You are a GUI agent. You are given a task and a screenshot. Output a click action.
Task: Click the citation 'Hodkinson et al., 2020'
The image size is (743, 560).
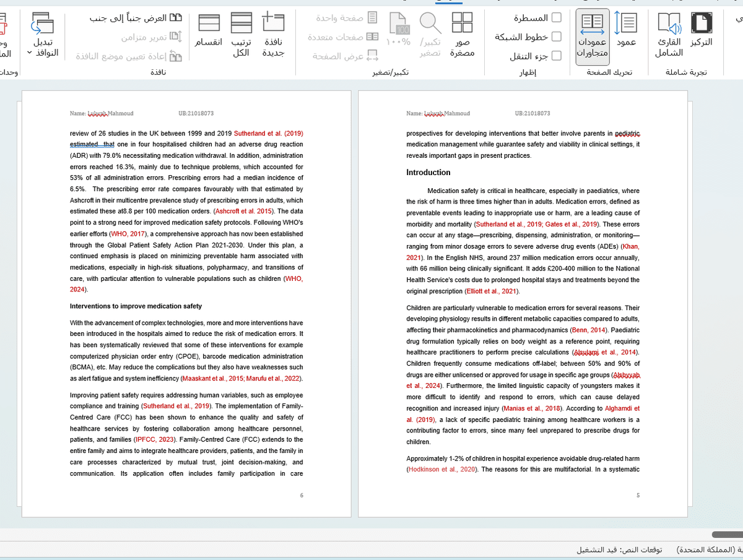442,469
